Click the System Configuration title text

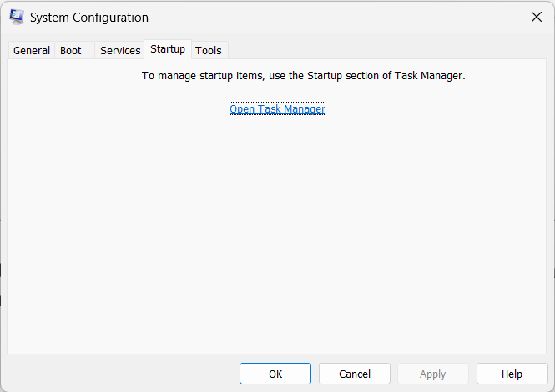[89, 18]
